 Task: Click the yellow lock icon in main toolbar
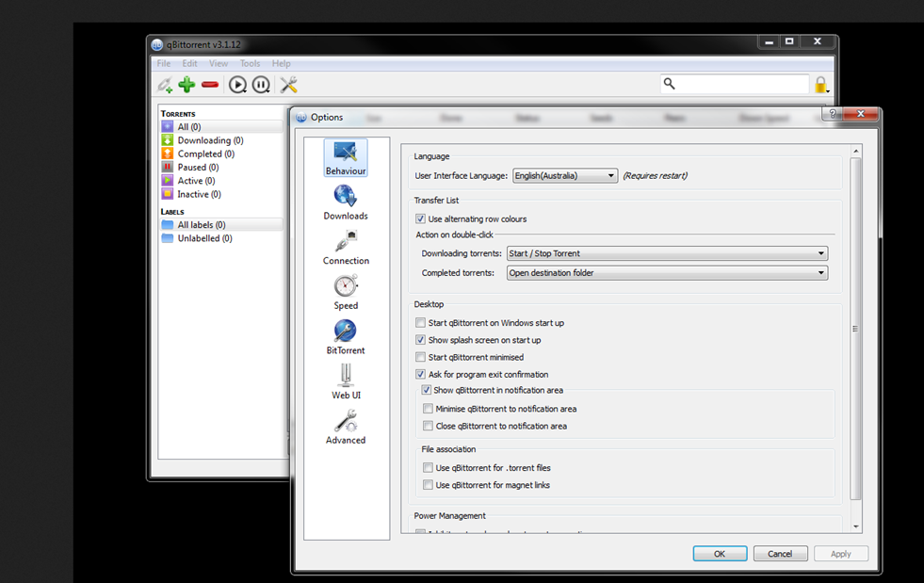(x=821, y=85)
